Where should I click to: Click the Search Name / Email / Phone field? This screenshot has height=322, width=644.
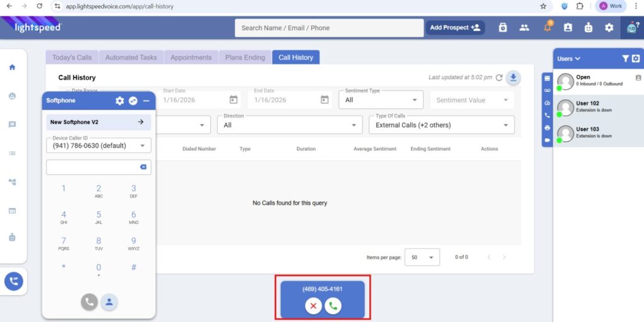329,28
